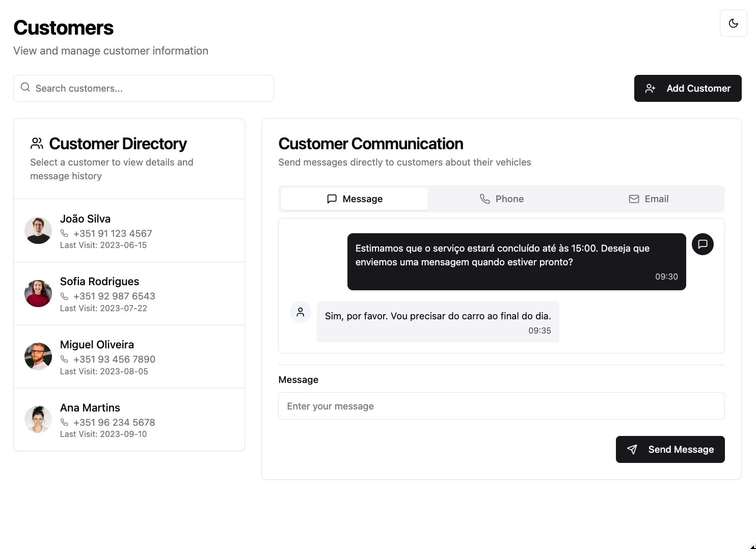Open João Silva's avatar
The width and height of the screenshot is (756, 549).
(38, 231)
